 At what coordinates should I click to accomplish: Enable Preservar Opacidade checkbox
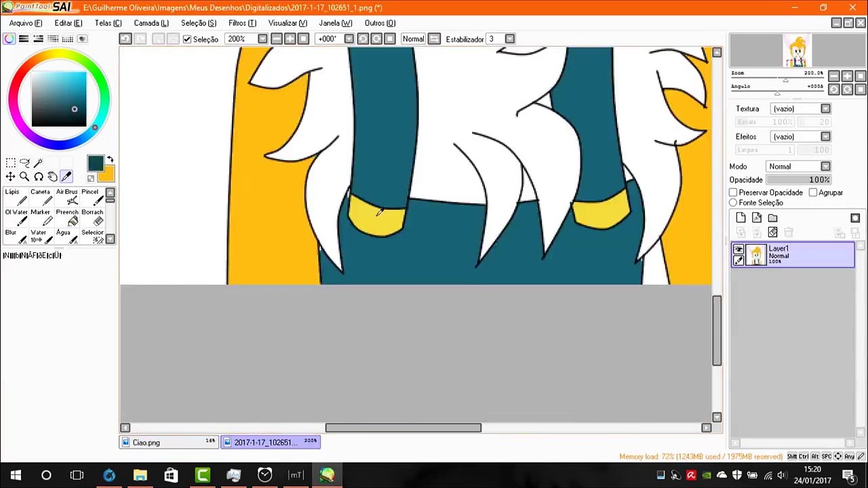(733, 192)
